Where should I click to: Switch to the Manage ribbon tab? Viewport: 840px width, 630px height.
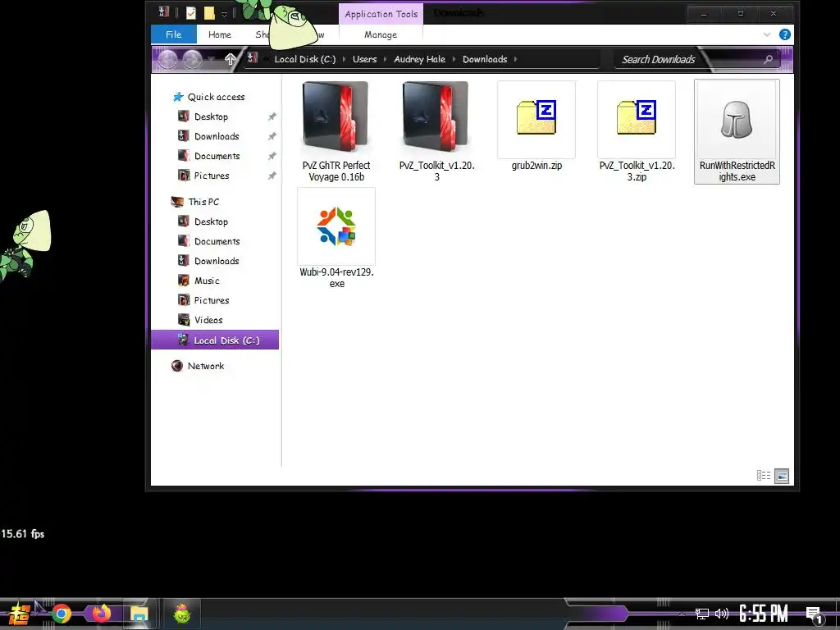[x=381, y=34]
